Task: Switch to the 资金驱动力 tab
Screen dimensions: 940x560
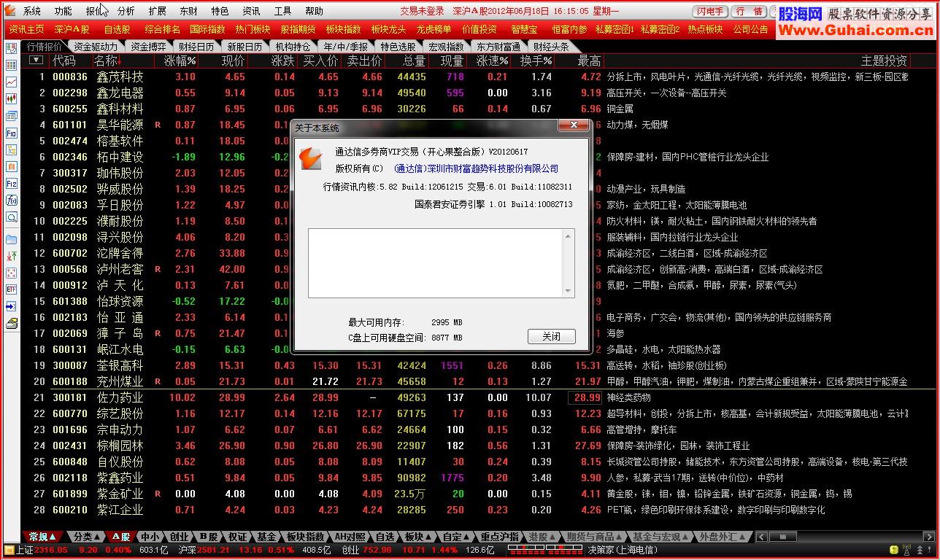Action: [x=95, y=47]
